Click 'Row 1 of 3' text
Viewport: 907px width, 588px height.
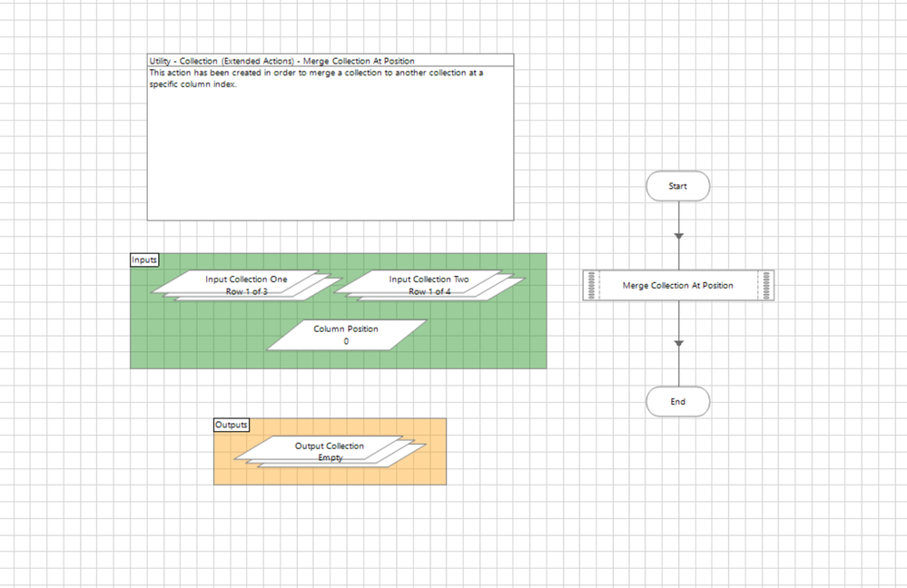[x=246, y=291]
